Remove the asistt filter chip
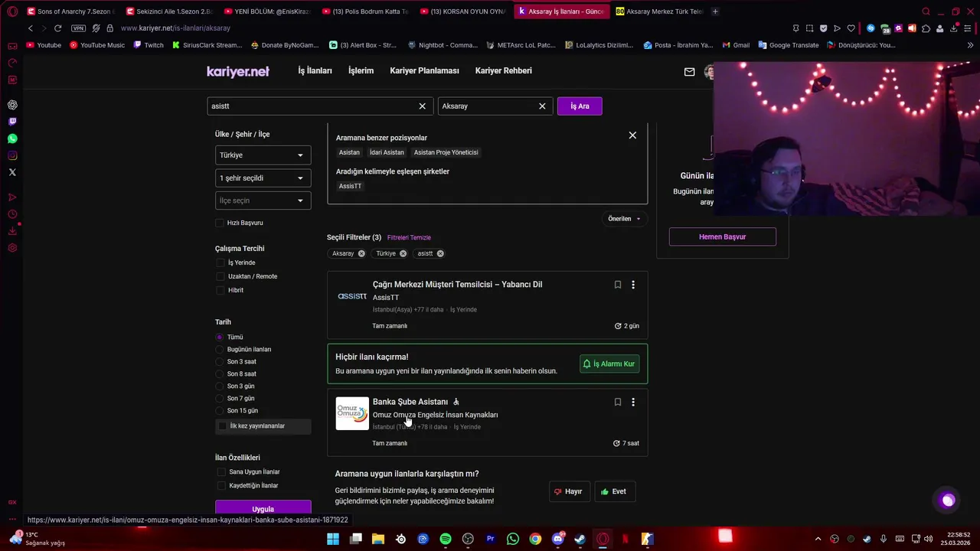The height and width of the screenshot is (551, 980). tap(440, 253)
